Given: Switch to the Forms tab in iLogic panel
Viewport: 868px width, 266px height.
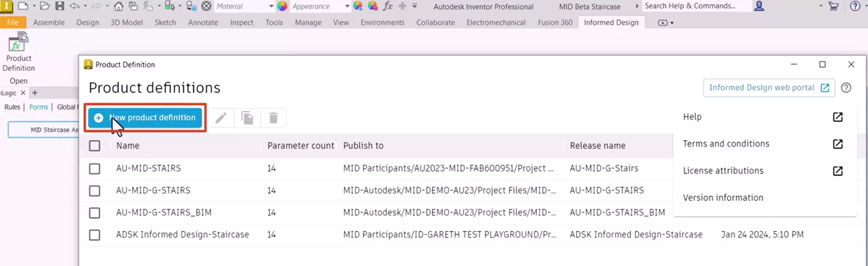Looking at the screenshot, I should click(39, 107).
